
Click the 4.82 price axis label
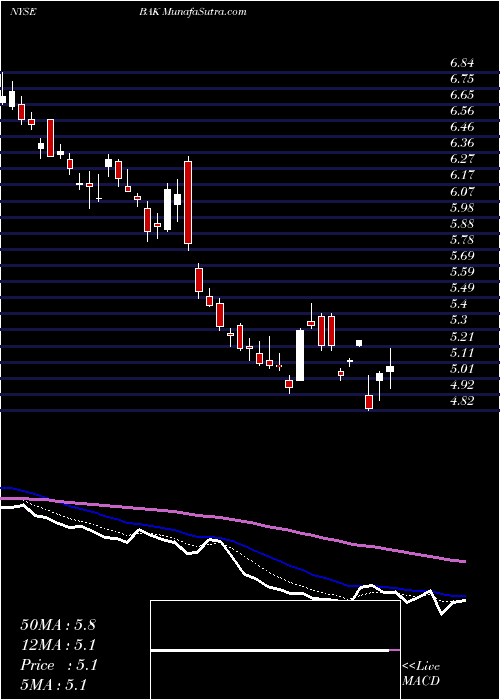(462, 401)
